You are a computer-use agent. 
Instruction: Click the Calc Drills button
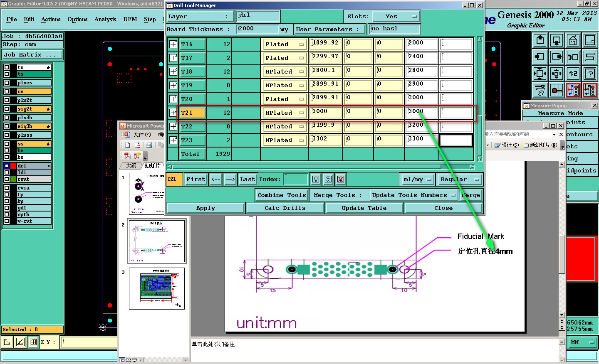pos(285,208)
